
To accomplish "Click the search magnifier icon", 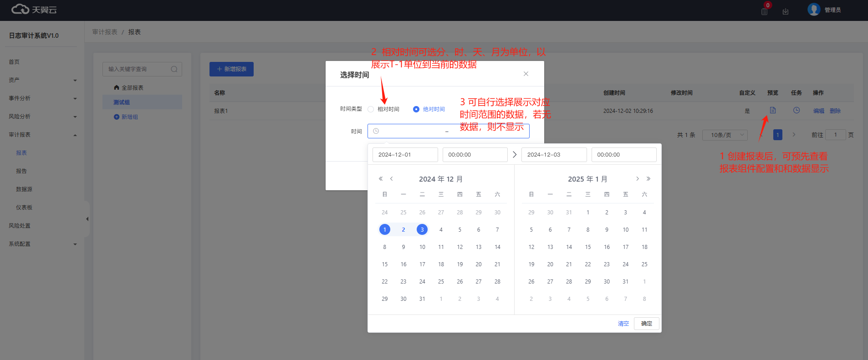I will pyautogui.click(x=174, y=69).
